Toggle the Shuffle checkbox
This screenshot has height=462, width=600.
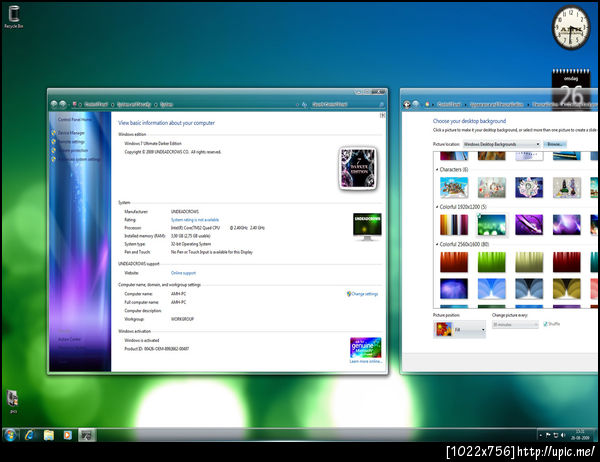pos(546,324)
